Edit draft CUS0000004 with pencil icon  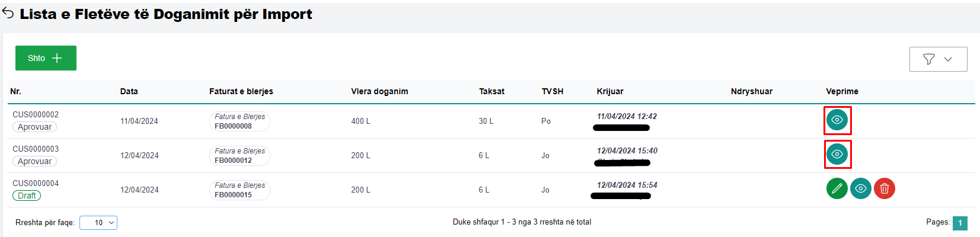(837, 189)
